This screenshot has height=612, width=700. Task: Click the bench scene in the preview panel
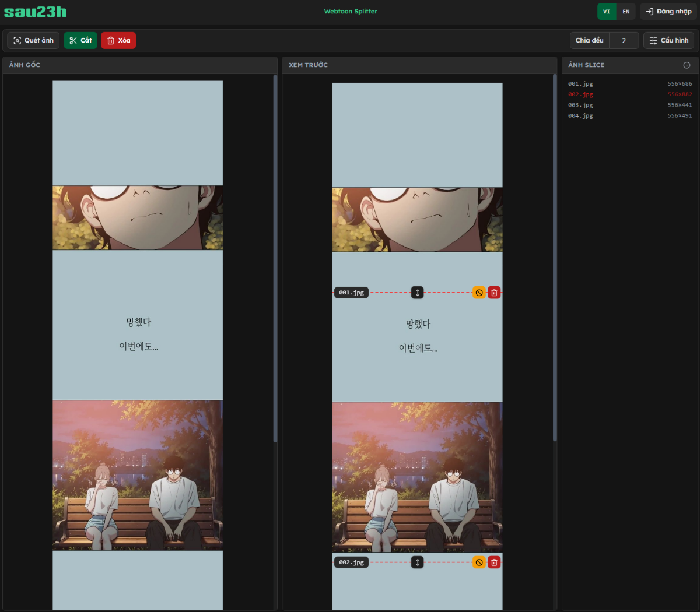click(x=417, y=477)
